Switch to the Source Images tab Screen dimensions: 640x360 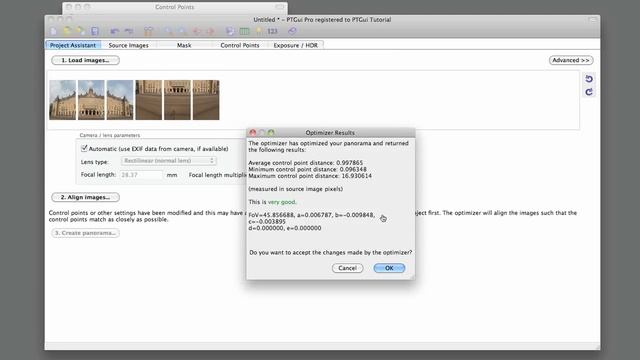129,45
